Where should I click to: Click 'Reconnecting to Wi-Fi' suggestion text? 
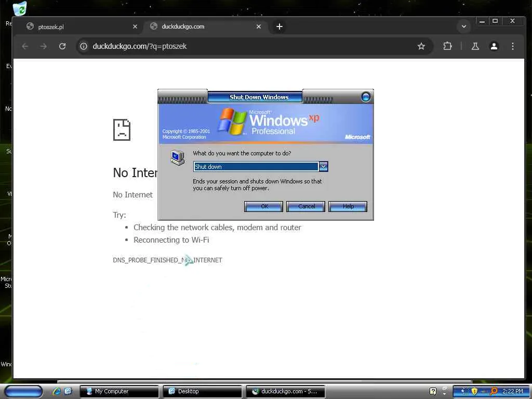(x=171, y=240)
